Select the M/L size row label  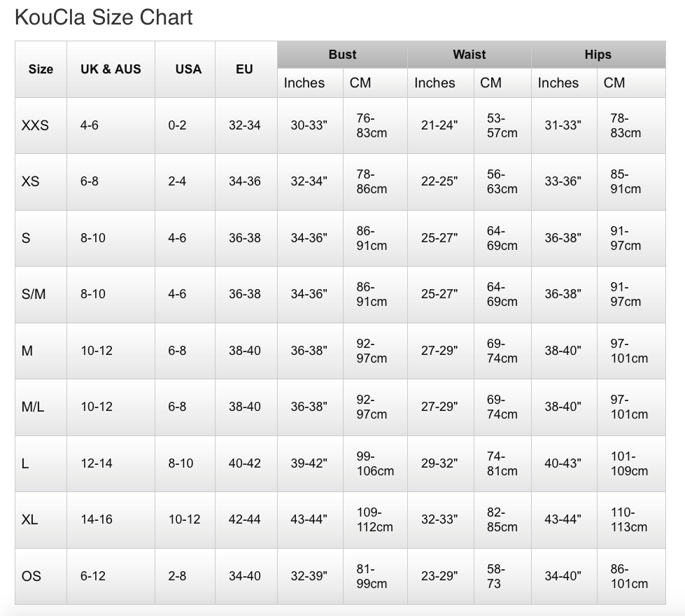click(33, 407)
